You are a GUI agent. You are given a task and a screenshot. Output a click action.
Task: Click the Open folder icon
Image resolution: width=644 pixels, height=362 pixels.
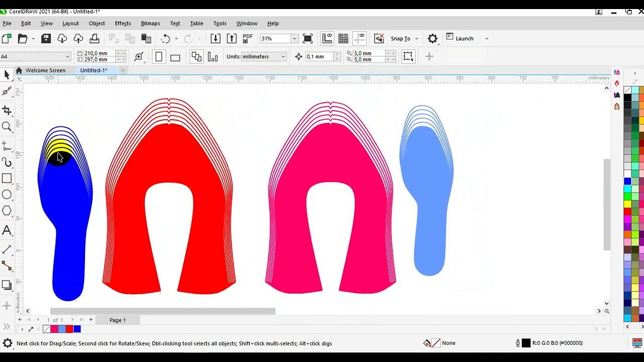(23, 38)
